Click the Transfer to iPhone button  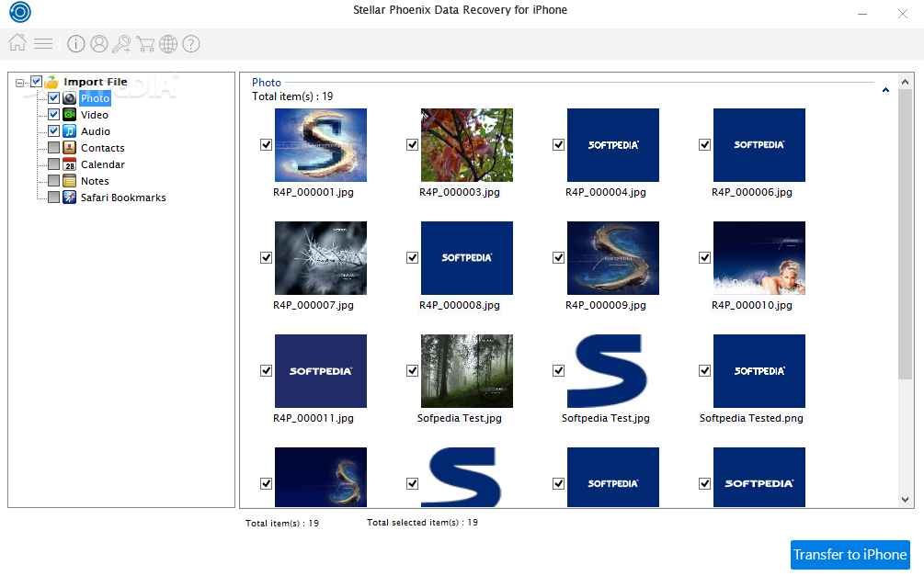click(850, 555)
